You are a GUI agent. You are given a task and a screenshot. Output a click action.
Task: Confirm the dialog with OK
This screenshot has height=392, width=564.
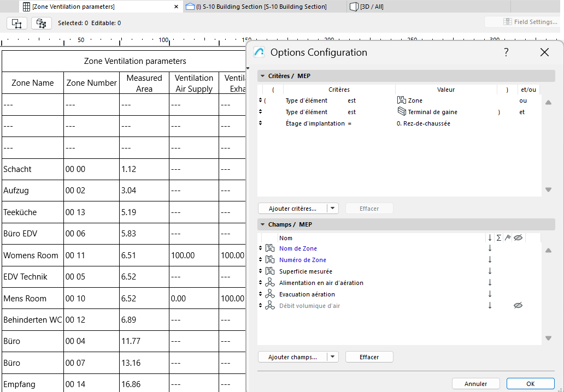click(530, 383)
